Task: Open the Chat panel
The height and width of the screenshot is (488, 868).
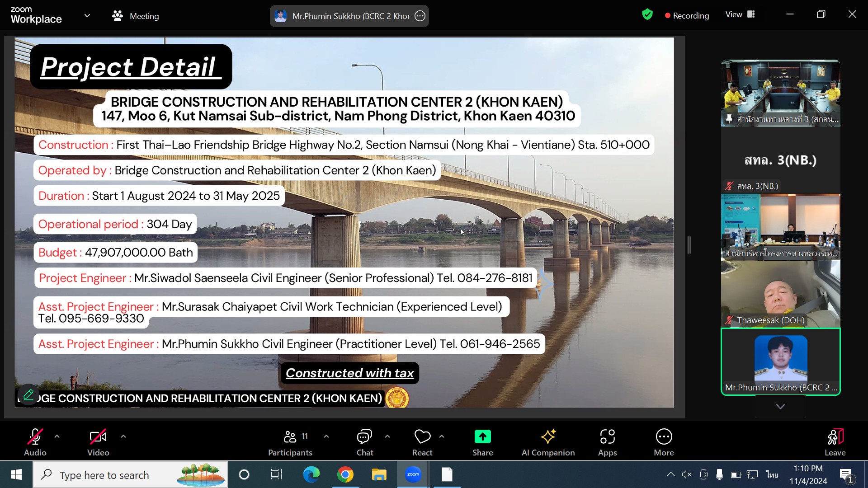Action: point(364,442)
